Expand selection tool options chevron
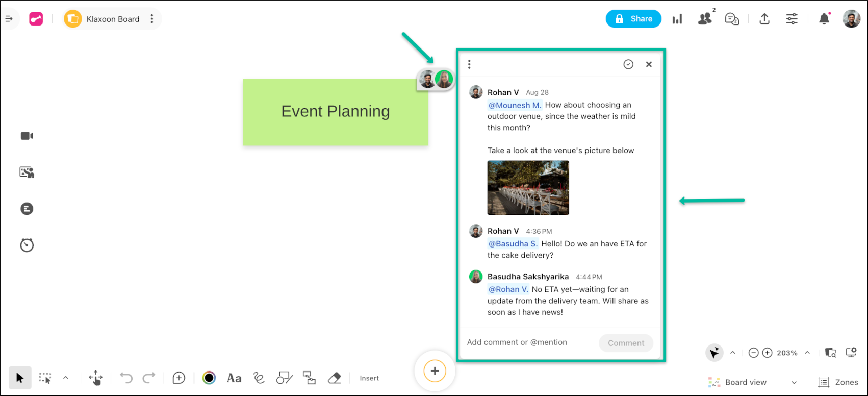Image resolution: width=868 pixels, height=396 pixels. (65, 378)
